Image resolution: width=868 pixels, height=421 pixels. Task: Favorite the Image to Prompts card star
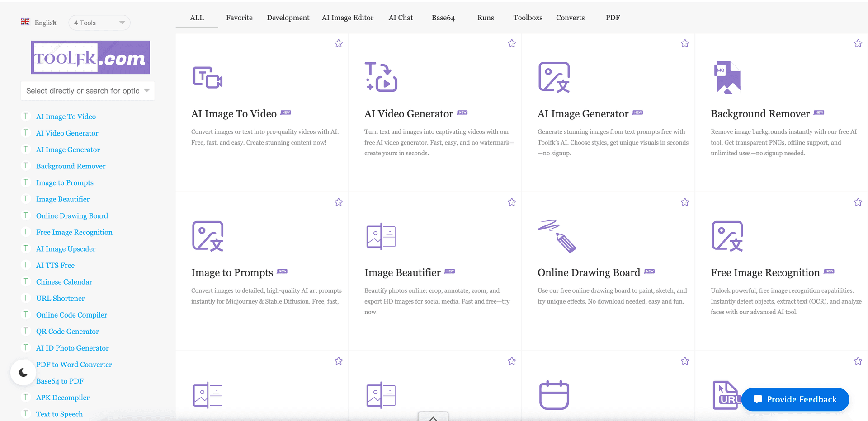339,202
